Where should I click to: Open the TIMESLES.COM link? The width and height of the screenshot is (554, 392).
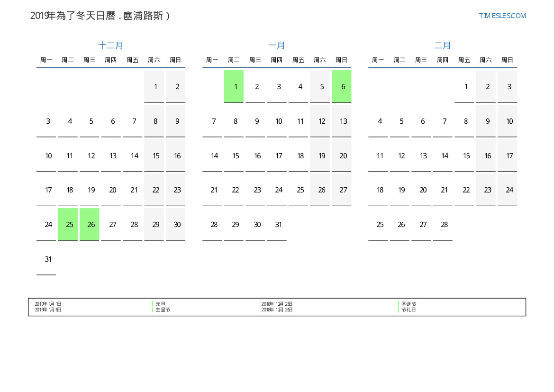(502, 16)
